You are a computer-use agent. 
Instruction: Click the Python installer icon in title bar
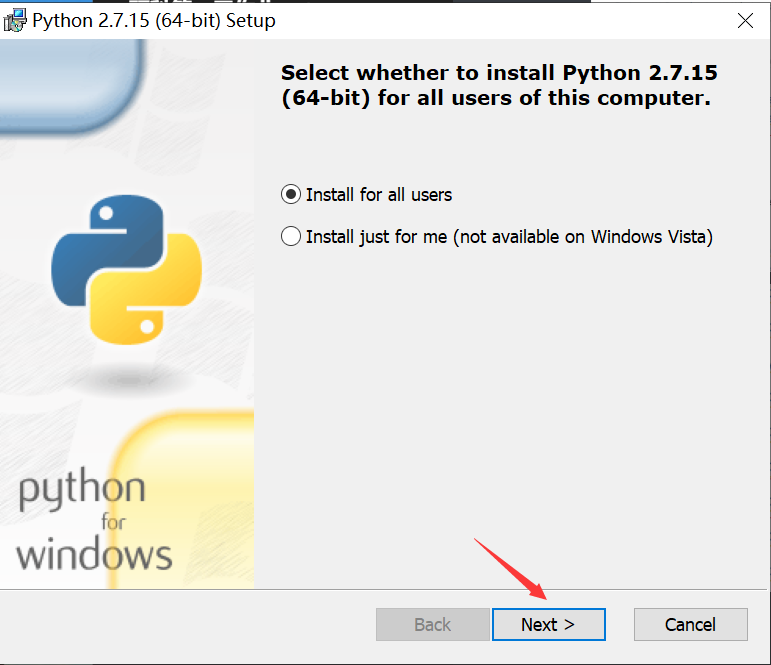(15, 20)
